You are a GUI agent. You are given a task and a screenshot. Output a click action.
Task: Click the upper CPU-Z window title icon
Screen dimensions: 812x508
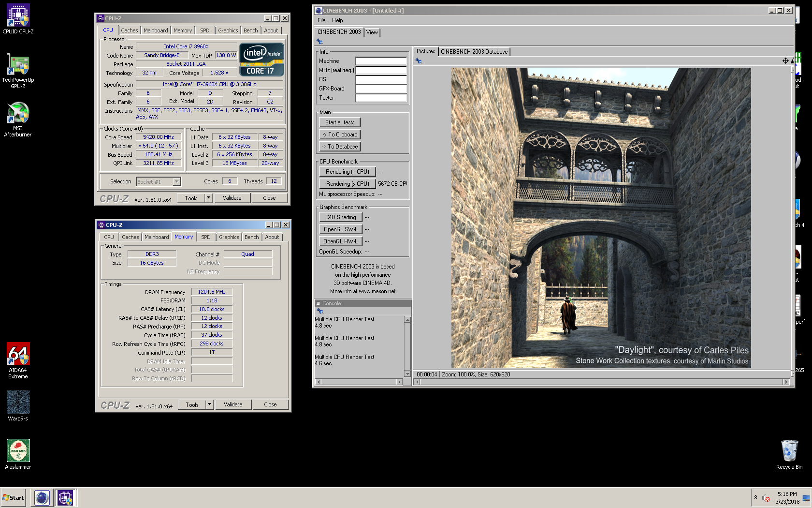[x=101, y=18]
